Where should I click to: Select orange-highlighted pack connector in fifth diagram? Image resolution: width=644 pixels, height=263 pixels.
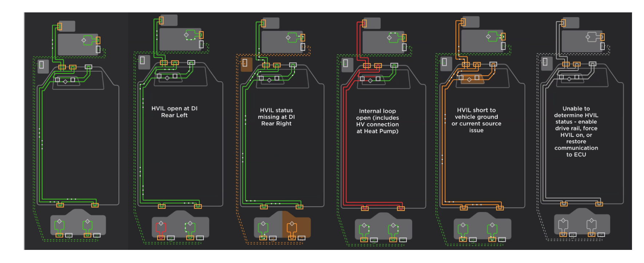pyautogui.click(x=472, y=79)
